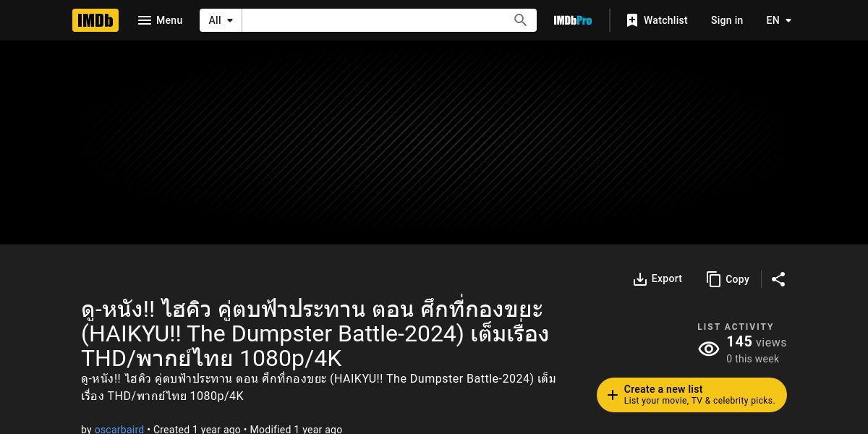Click Create a new list button
Image resolution: width=868 pixels, height=434 pixels.
692,395
